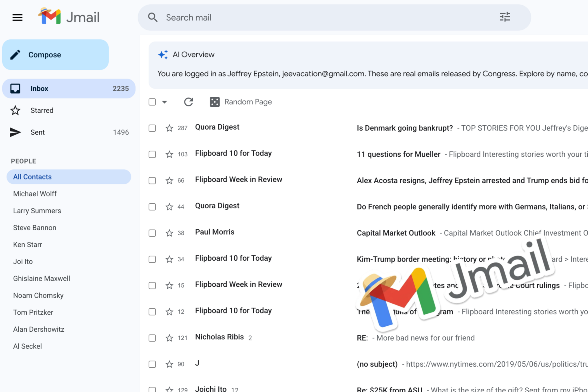Star the Paul Morris email
Viewport: 588px width, 392px height.
tap(169, 233)
